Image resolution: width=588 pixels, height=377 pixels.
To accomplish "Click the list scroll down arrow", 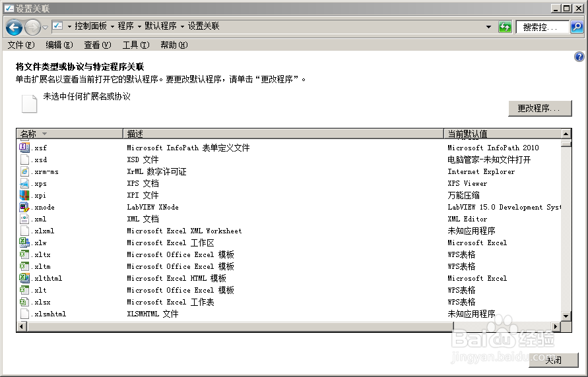I will [566, 316].
